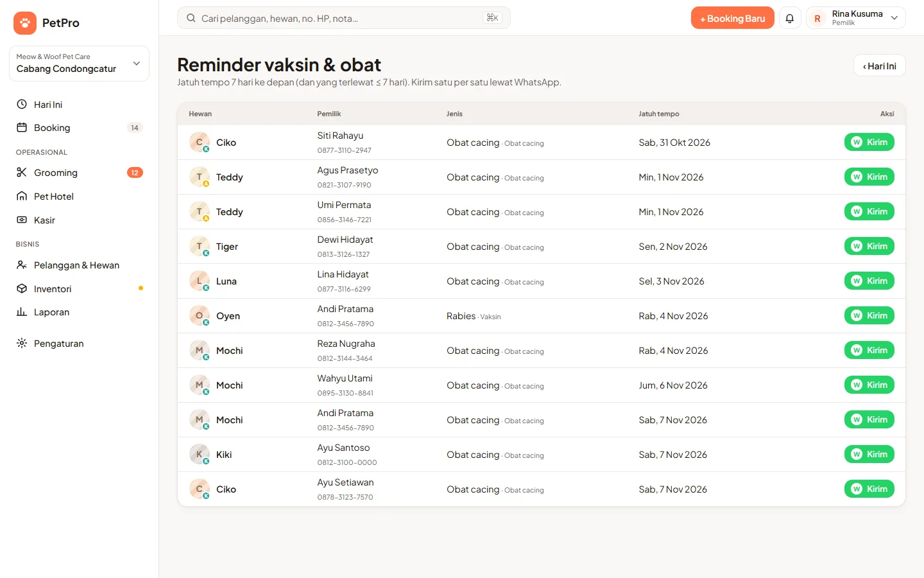Expand the Cabang Condongcatur branch selector
Image resolution: width=924 pixels, height=578 pixels.
[x=80, y=64]
